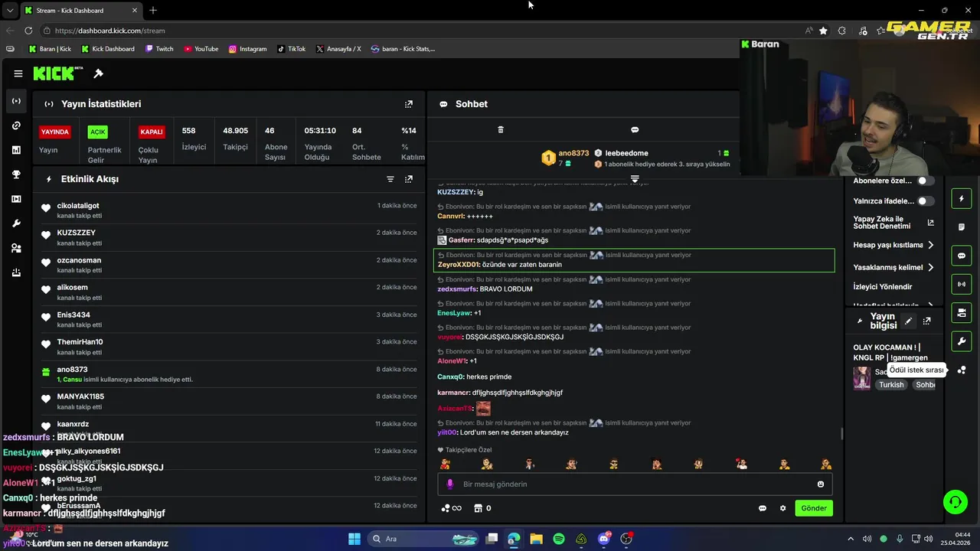
Task: Click the lightning bolt icon in the right sidebar
Action: click(x=962, y=199)
